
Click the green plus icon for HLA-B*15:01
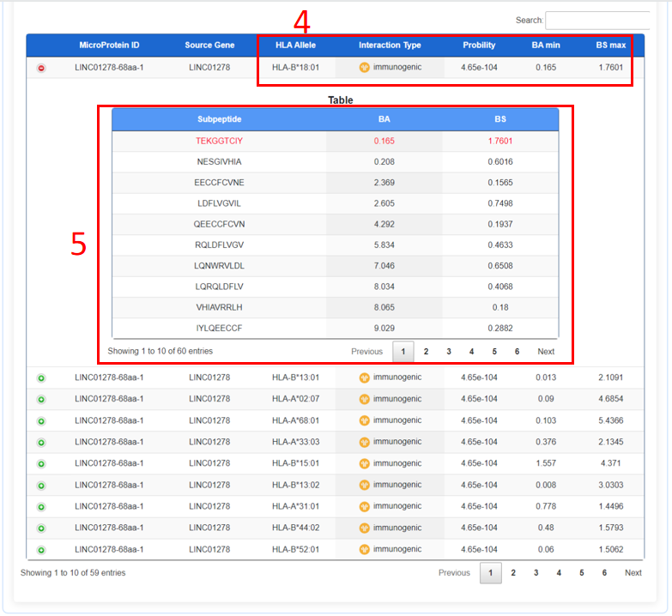click(x=41, y=464)
